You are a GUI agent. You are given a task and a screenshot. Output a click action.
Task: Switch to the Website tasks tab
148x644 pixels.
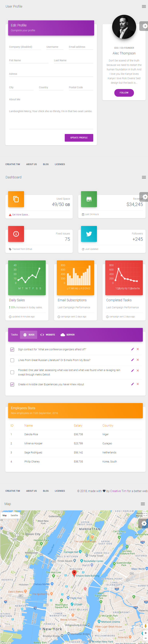(48, 335)
